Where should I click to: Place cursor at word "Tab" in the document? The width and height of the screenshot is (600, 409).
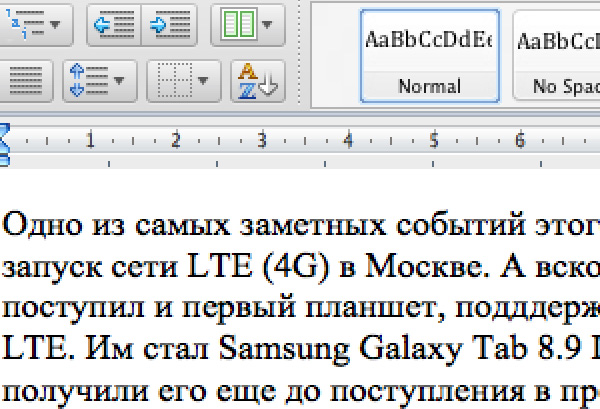coord(500,347)
